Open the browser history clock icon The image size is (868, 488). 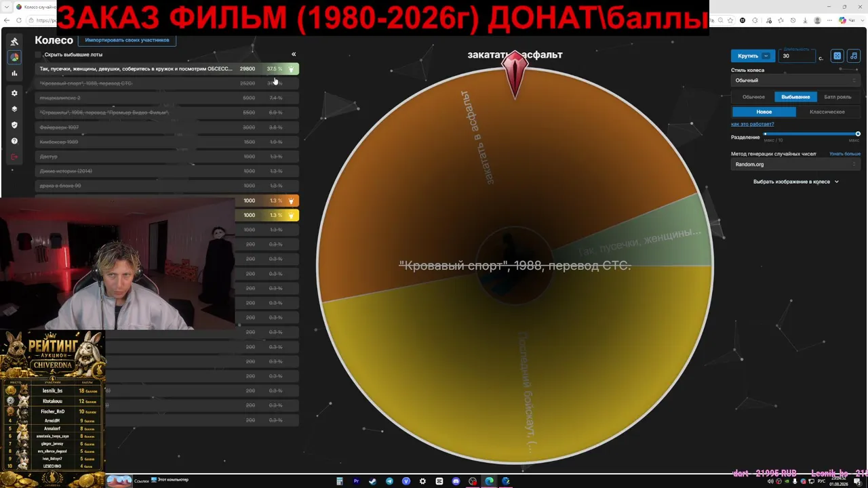coord(793,20)
